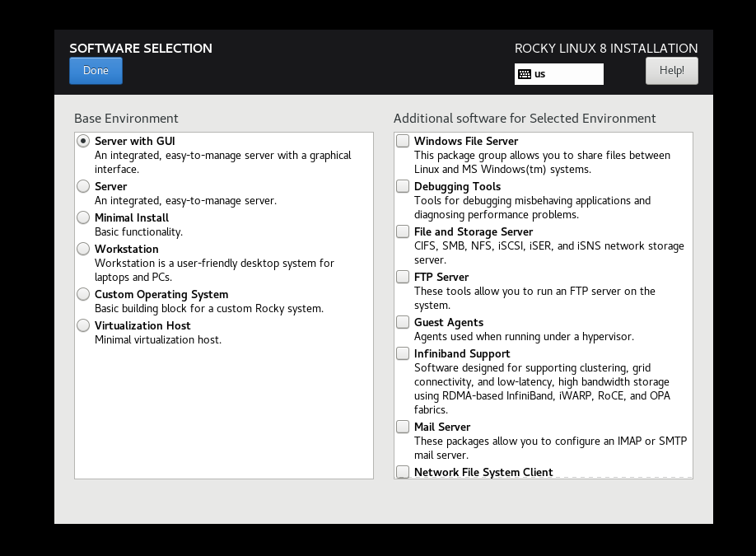Click the keyboard layout icon
Screen dimensions: 756x556
tap(524, 74)
